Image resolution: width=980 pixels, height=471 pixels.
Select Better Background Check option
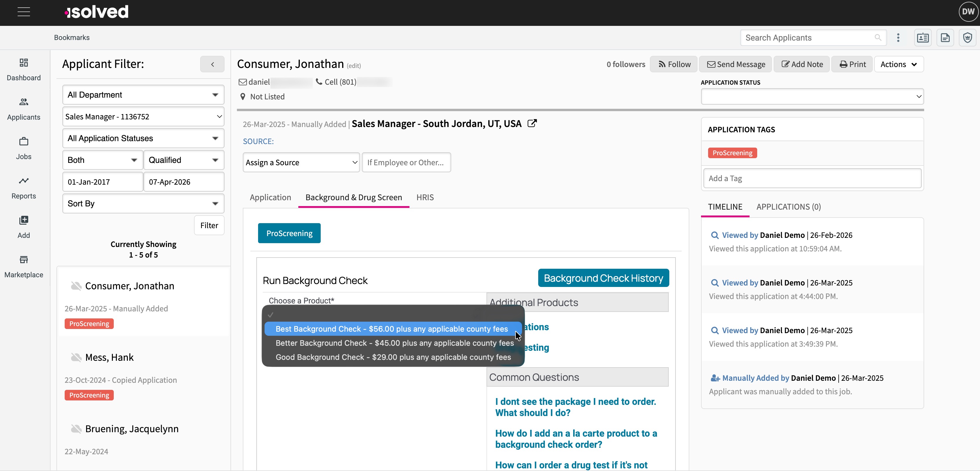(394, 343)
